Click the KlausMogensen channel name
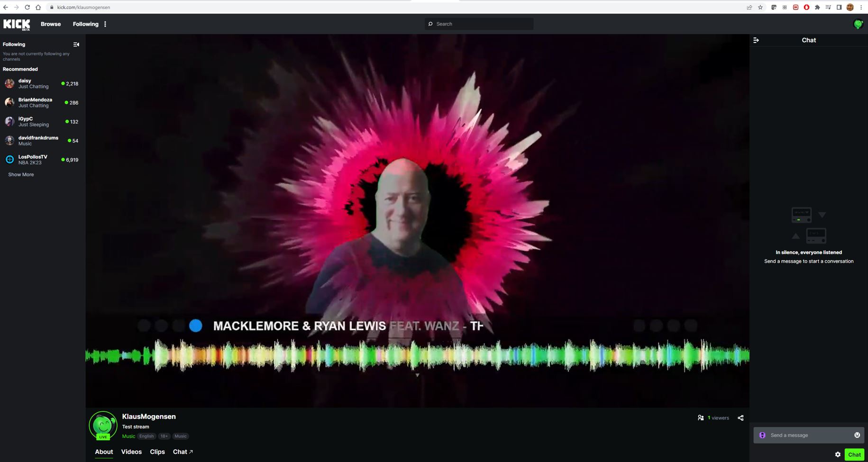Viewport: 868px width, 462px height. (149, 417)
